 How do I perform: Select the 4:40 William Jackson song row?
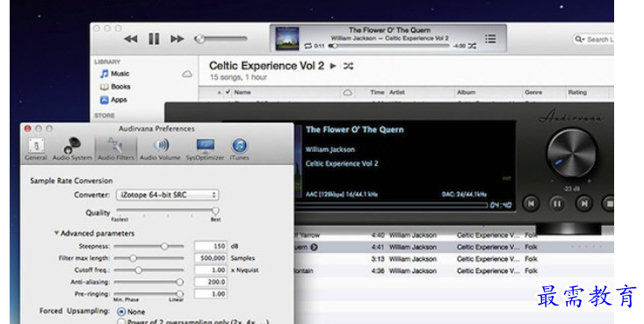[454, 235]
